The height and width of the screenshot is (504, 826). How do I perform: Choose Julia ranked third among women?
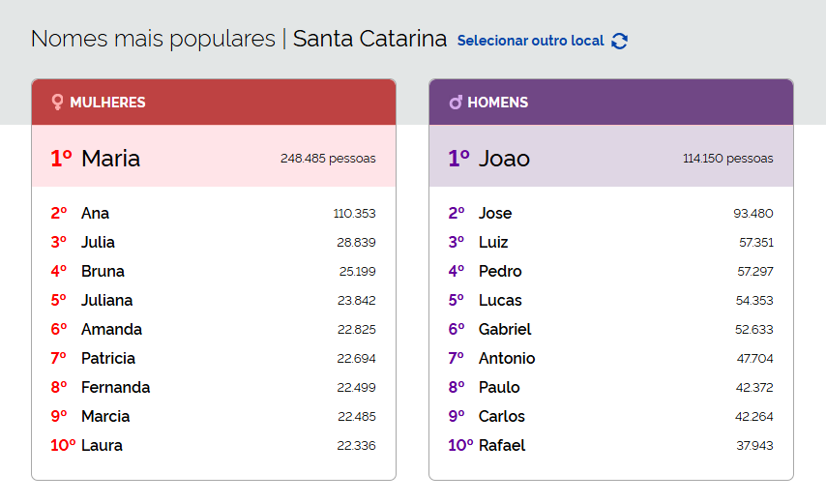[98, 242]
